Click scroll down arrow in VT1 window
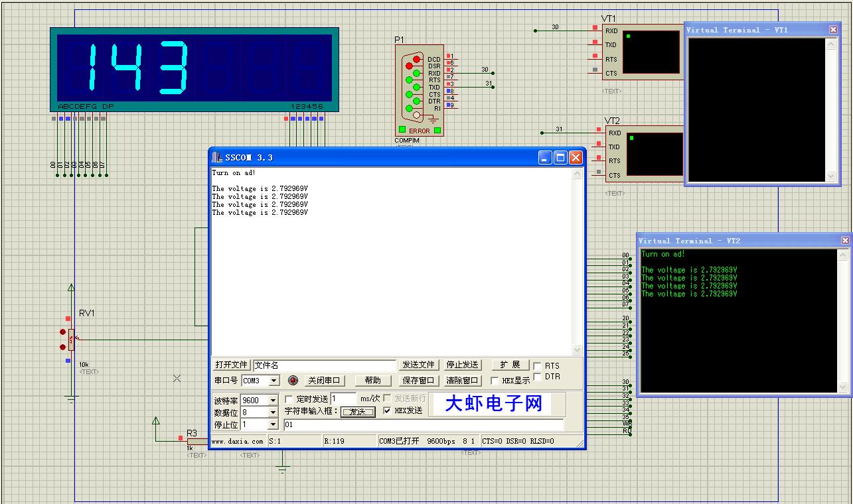853x504 pixels. [x=831, y=176]
